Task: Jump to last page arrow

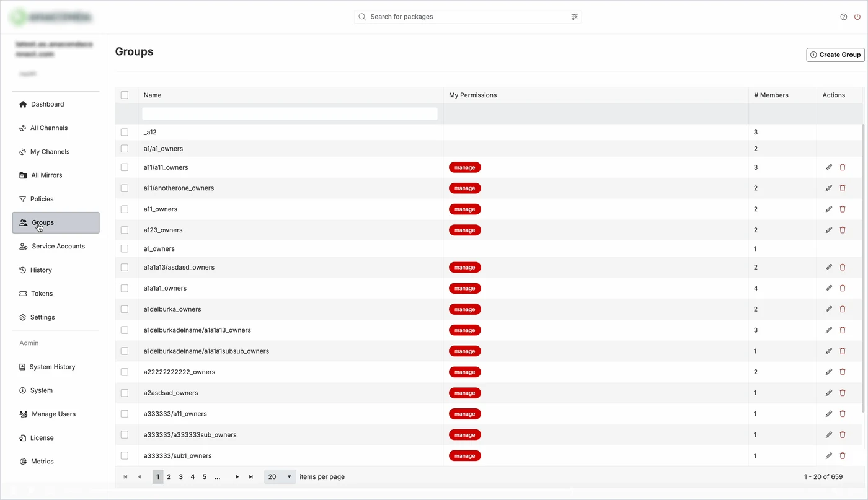Action: pos(250,477)
